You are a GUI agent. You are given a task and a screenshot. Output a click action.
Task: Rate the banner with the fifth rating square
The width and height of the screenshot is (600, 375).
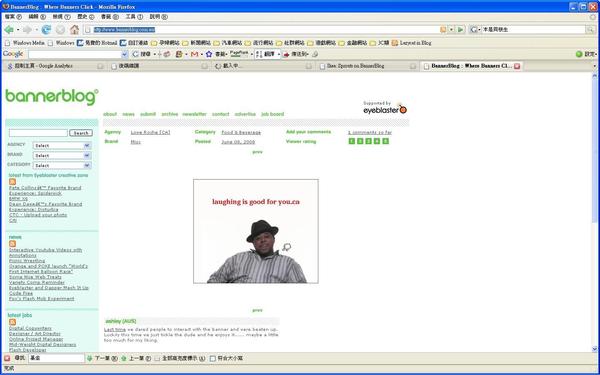point(386,141)
